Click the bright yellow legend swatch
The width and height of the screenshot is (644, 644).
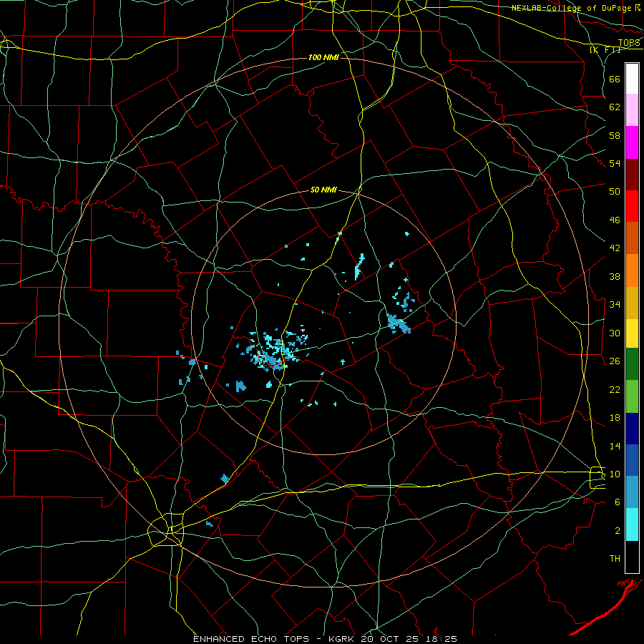(632, 333)
